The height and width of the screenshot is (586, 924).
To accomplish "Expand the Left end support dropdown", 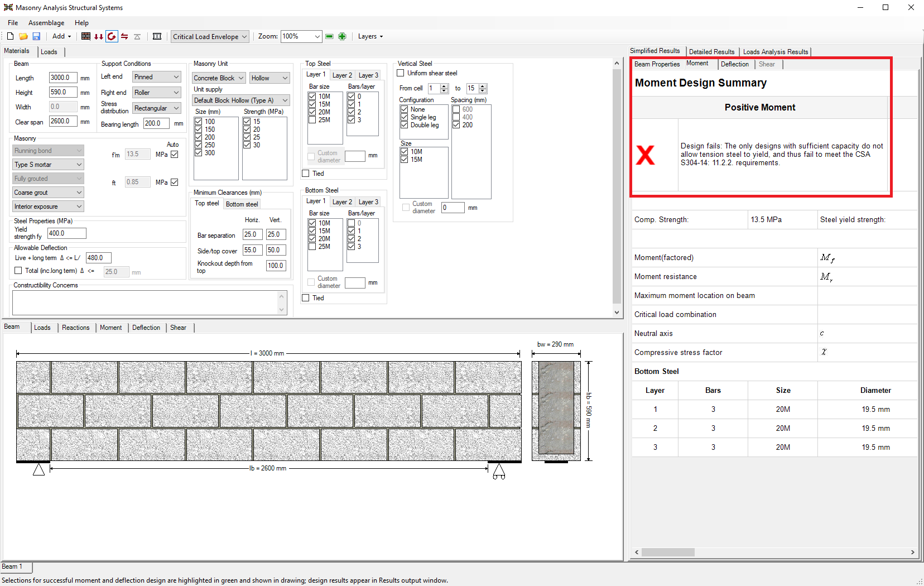I will pos(157,77).
